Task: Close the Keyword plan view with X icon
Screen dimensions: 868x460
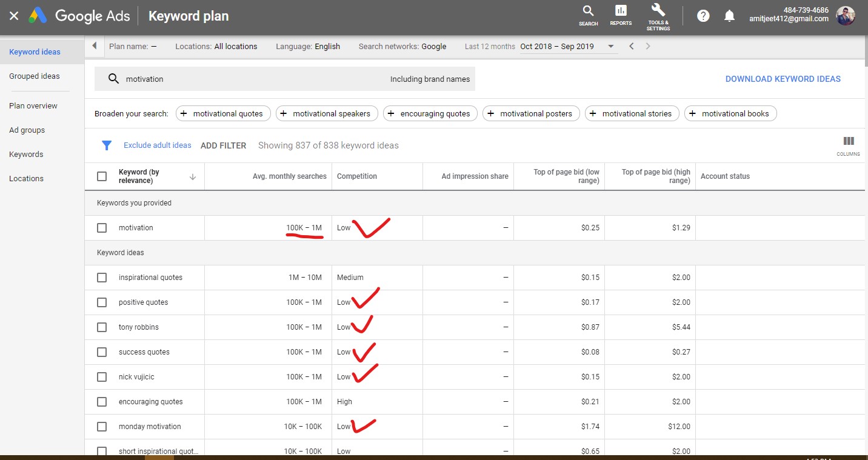Action: (14, 16)
